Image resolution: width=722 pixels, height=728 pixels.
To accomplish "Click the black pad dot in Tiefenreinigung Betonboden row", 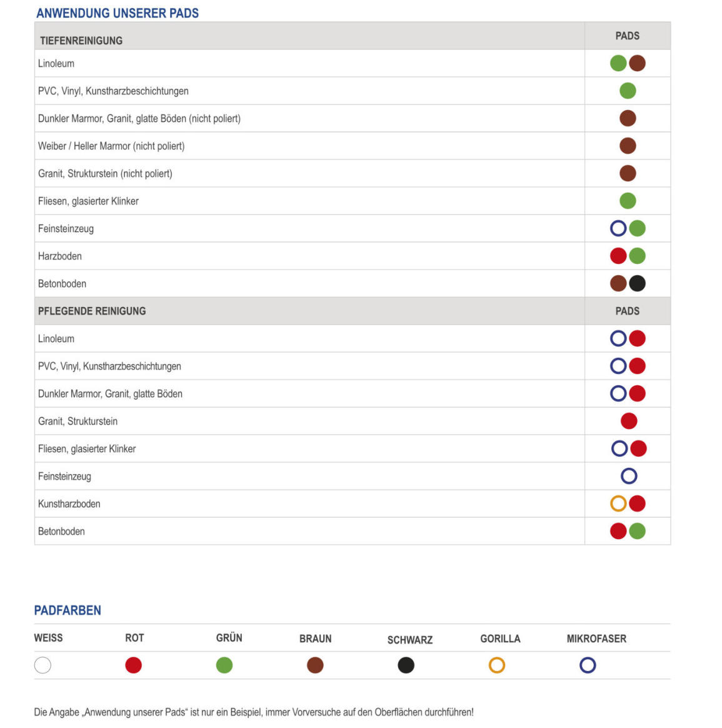I will coord(637,283).
